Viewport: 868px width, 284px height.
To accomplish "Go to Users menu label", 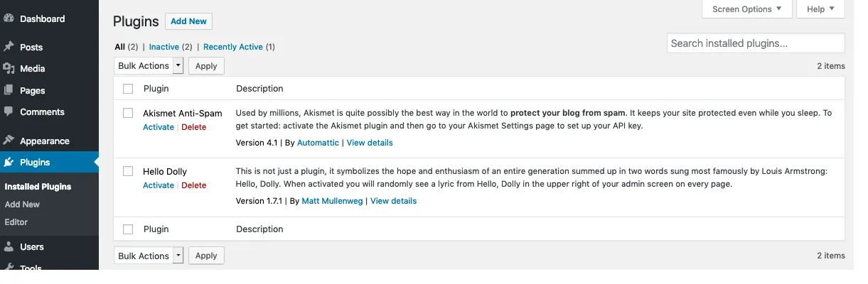I will point(32,246).
